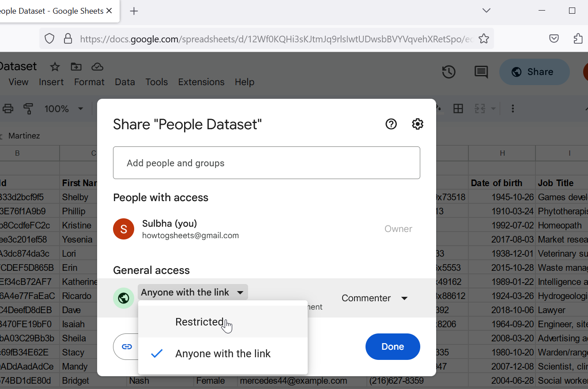This screenshot has width=588, height=389.
Task: Click the cell with 1924-03-26
Action: [x=502, y=296]
